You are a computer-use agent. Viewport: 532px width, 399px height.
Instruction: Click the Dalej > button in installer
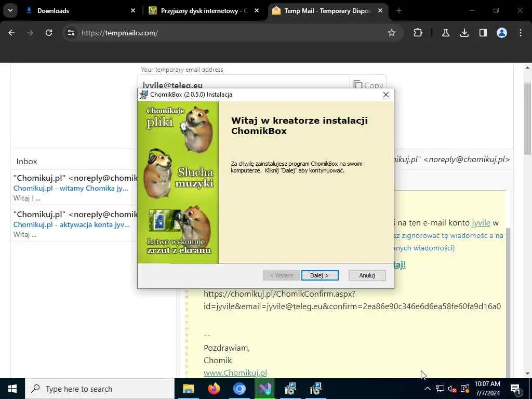tap(320, 275)
